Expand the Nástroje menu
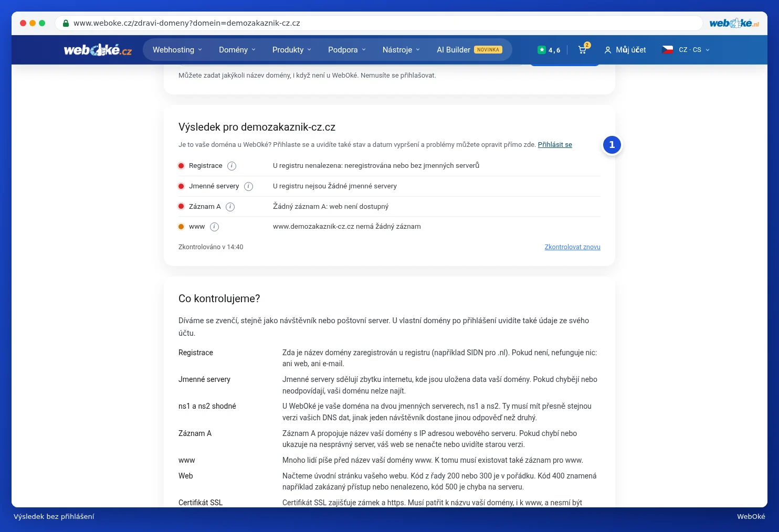Image resolution: width=779 pixels, height=532 pixels. 401,50
